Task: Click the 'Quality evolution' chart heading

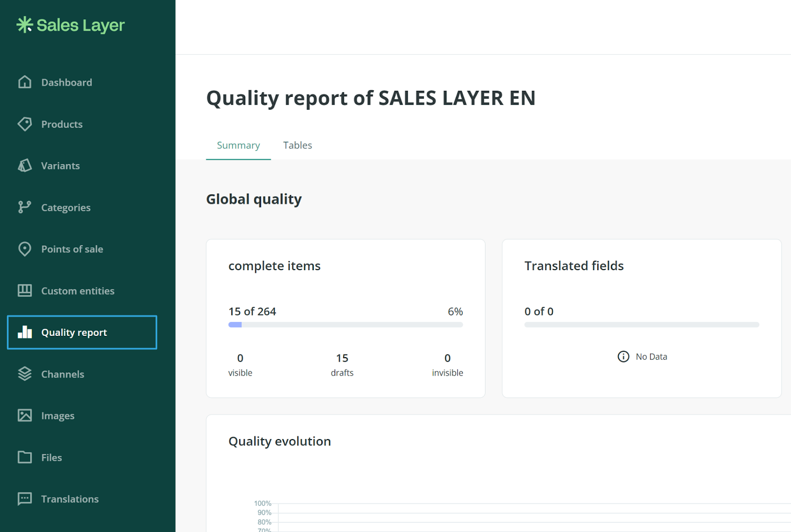Action: click(280, 441)
